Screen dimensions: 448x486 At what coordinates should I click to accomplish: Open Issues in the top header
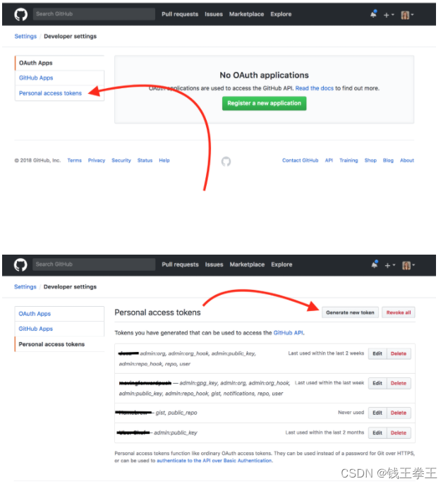(214, 14)
